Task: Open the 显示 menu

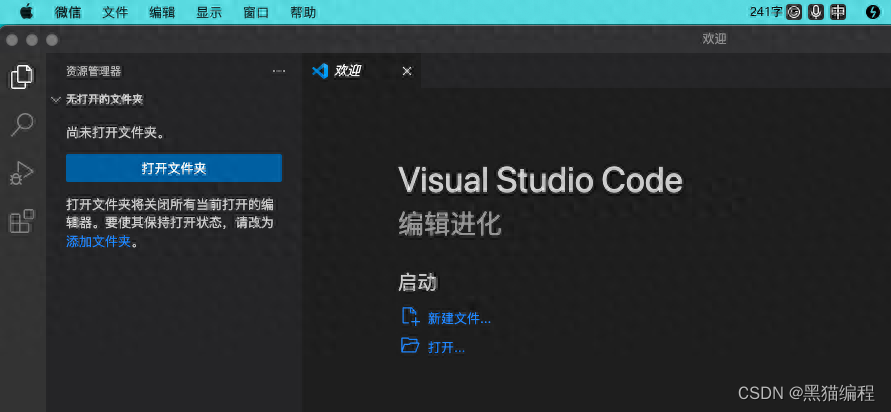Action: click(209, 13)
